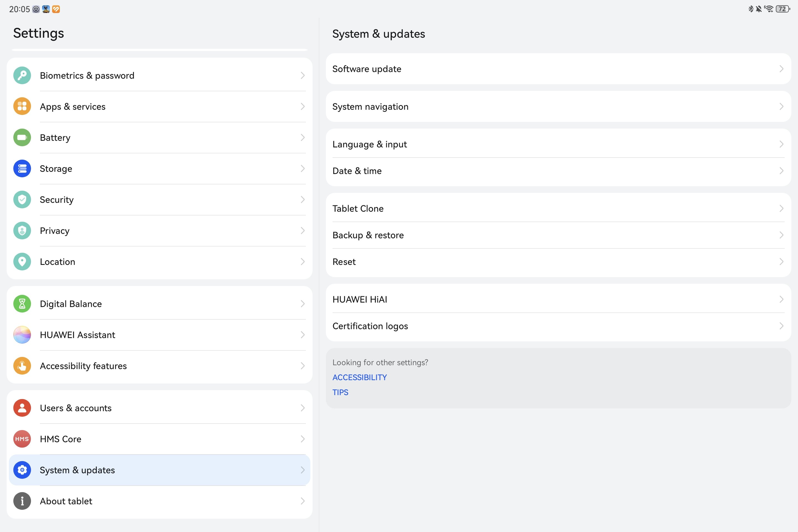Open the blue Storage icon
The width and height of the screenshot is (798, 532).
tap(22, 169)
